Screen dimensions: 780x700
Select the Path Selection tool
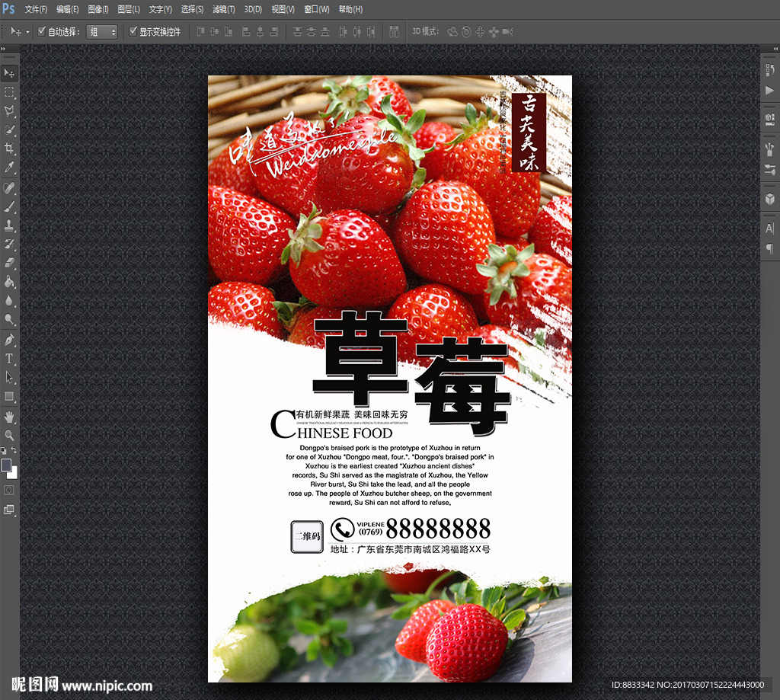9,378
